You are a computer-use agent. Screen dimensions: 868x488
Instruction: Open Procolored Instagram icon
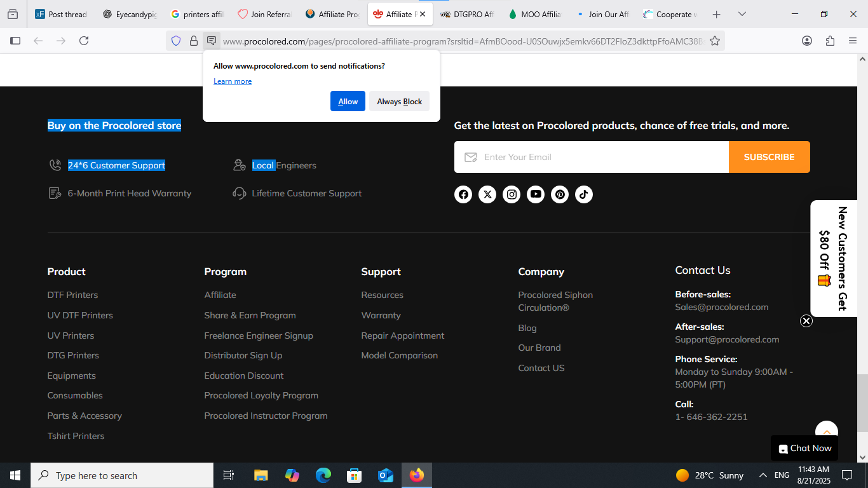tap(512, 194)
